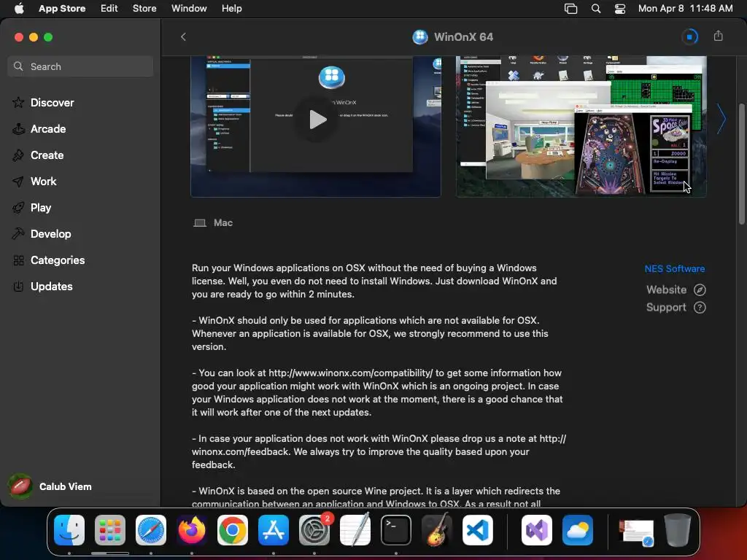Screen dimensions: 747x560
Task: Click the Arcade joystick icon
Action: 18,128
